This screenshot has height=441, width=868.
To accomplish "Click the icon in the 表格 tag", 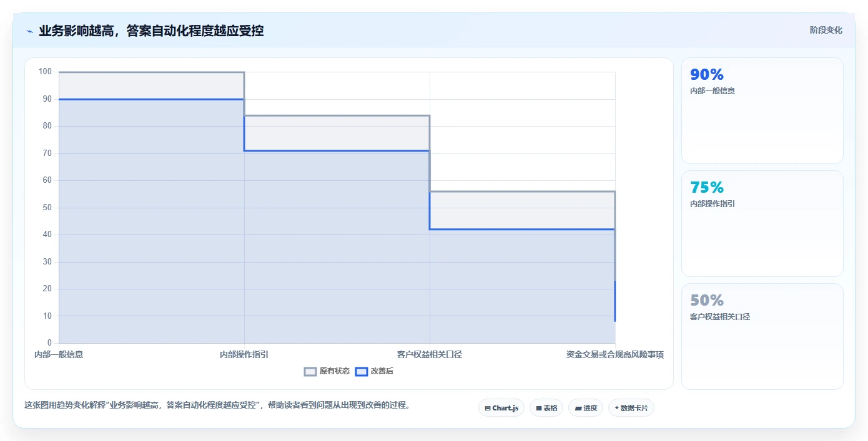I will [538, 408].
